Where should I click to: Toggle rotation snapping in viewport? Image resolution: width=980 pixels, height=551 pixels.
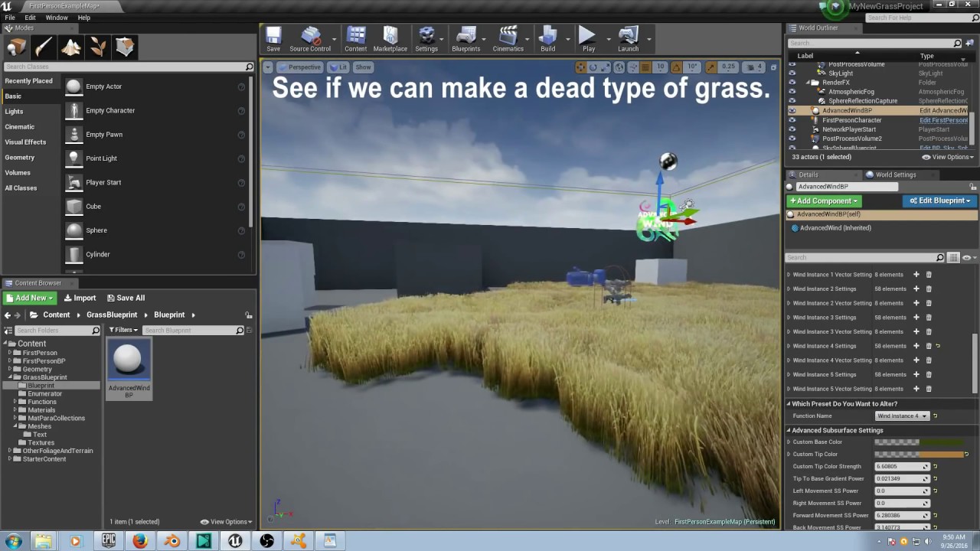pos(678,67)
